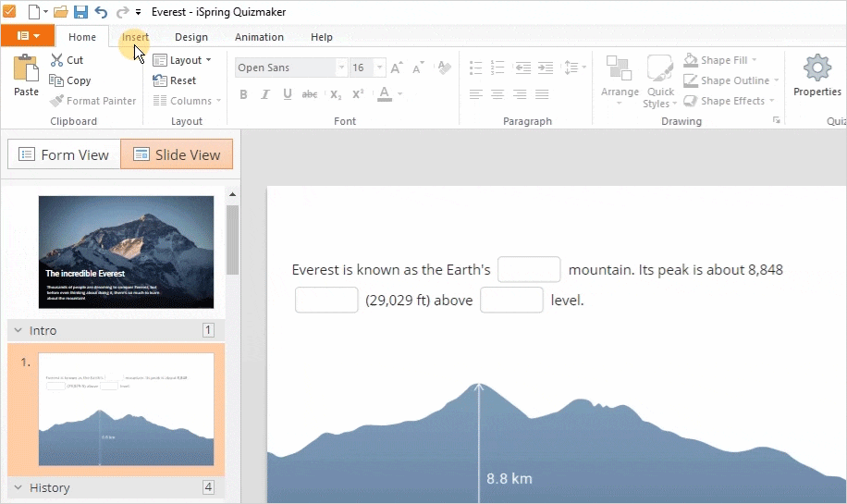Click the Design ribbon tab

click(x=191, y=37)
